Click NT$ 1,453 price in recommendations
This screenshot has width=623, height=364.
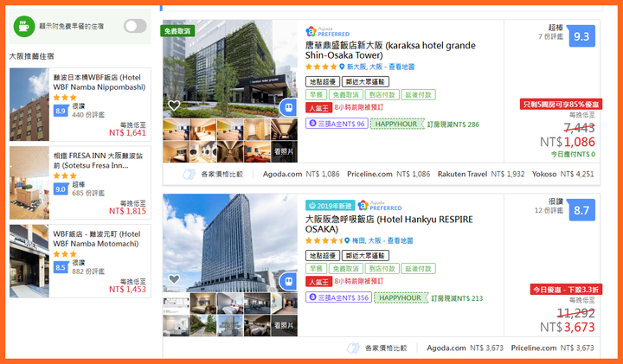click(127, 289)
